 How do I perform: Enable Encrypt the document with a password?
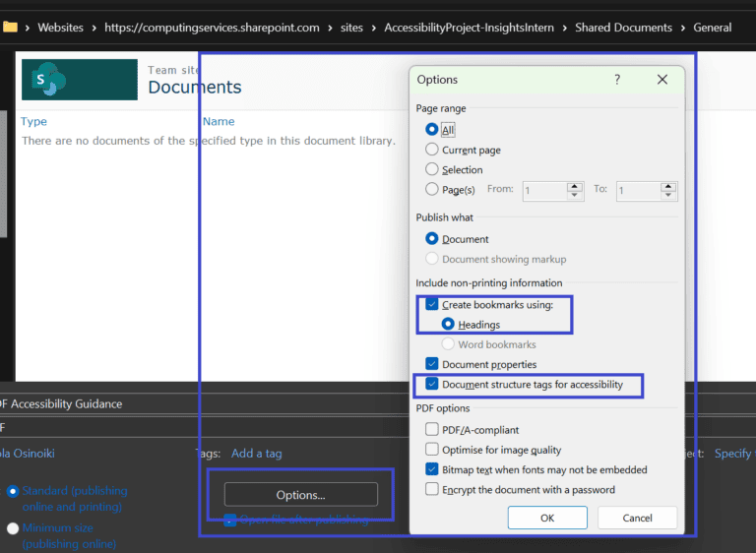click(432, 489)
